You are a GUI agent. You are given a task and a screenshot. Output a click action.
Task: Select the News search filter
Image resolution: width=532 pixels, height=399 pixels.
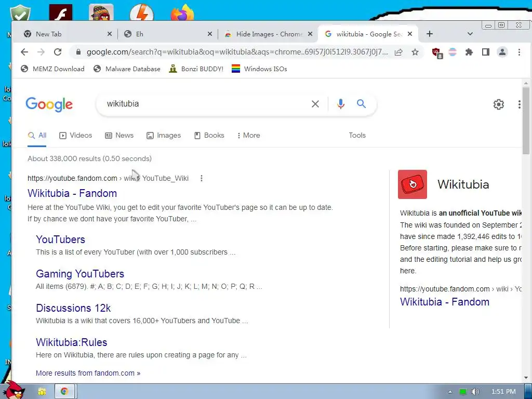[x=119, y=135]
